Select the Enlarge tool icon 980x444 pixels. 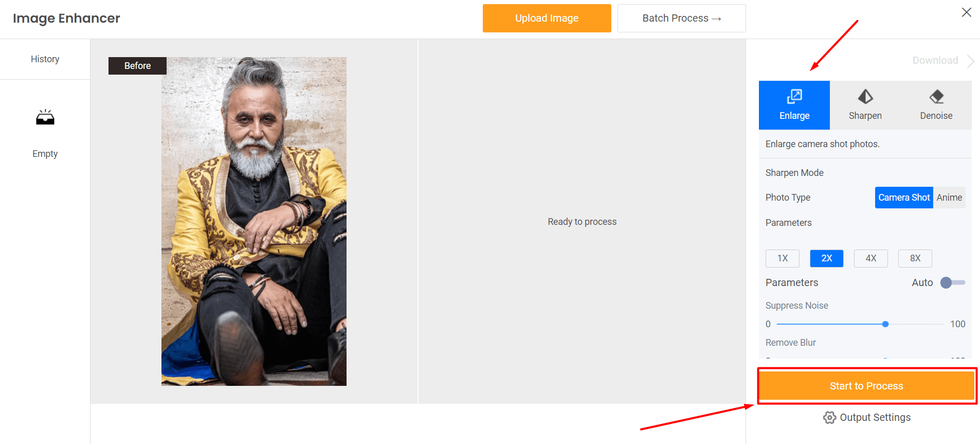point(794,96)
